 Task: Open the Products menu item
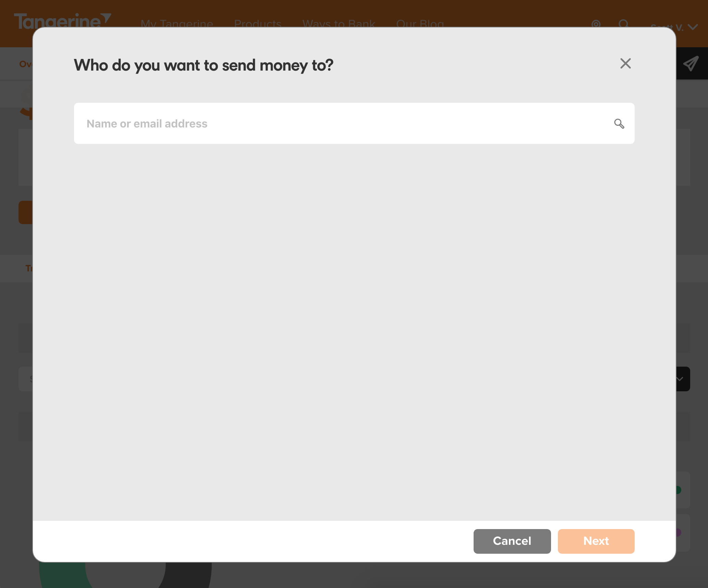258,24
